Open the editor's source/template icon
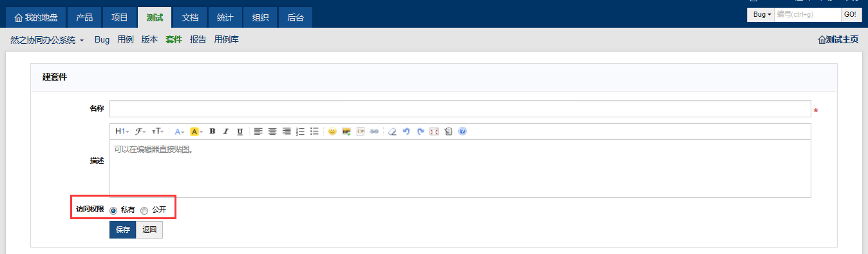868x254 pixels. pos(448,132)
